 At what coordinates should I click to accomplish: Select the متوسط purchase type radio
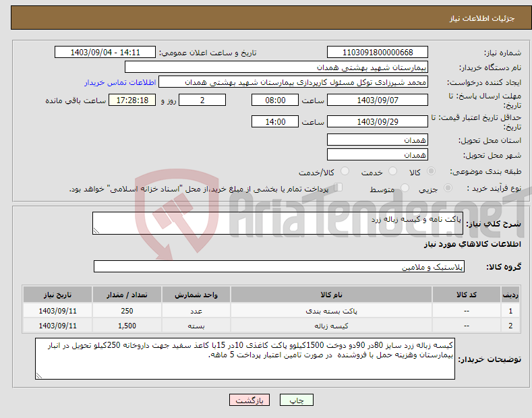[x=405, y=188]
